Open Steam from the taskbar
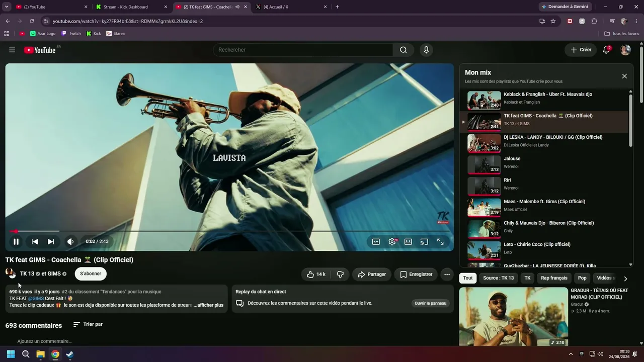The width and height of the screenshot is (644, 362). point(70,354)
